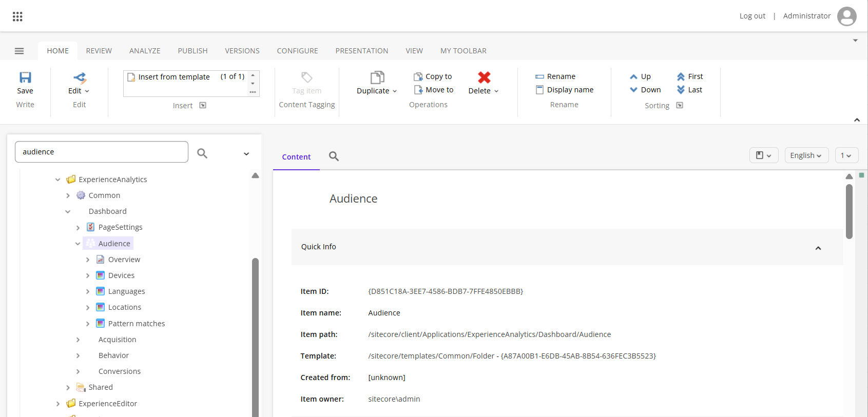The height and width of the screenshot is (417, 868).
Task: Click the audience search input field
Action: tap(102, 152)
